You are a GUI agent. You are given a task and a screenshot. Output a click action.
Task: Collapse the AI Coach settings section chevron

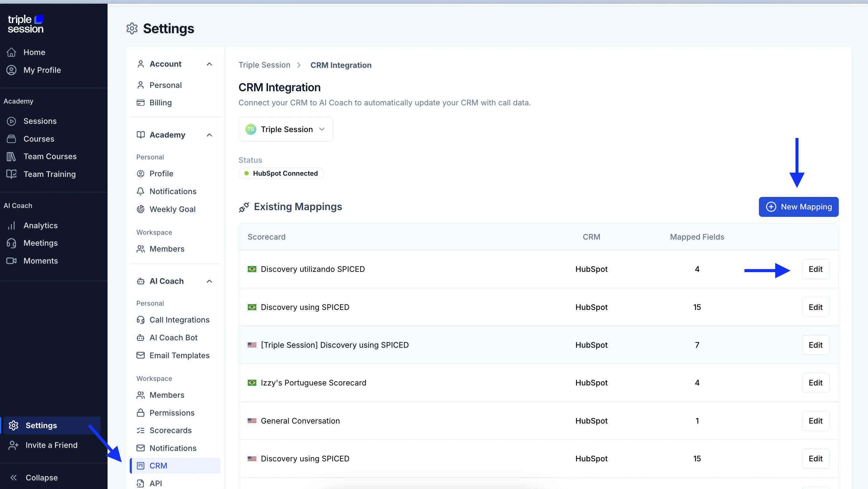click(x=209, y=281)
